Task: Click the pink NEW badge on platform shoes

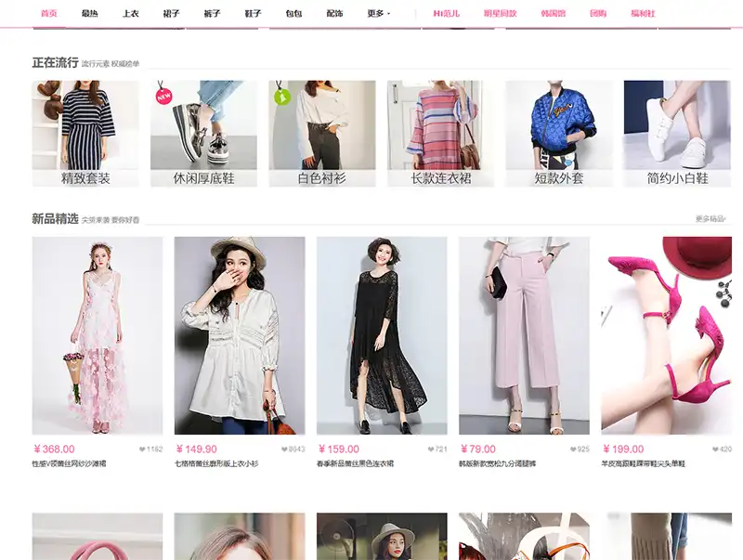Action: coord(164,95)
